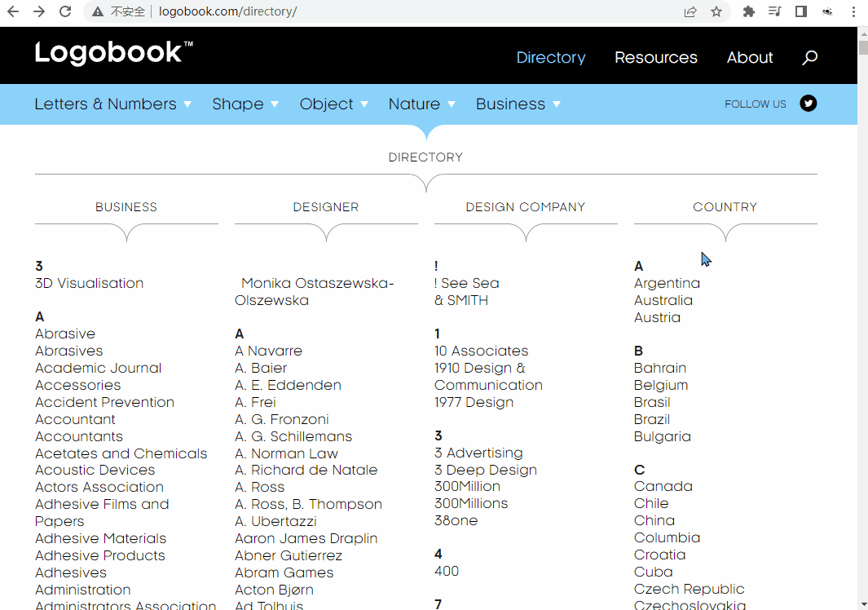Open 38one company link

tap(456, 521)
